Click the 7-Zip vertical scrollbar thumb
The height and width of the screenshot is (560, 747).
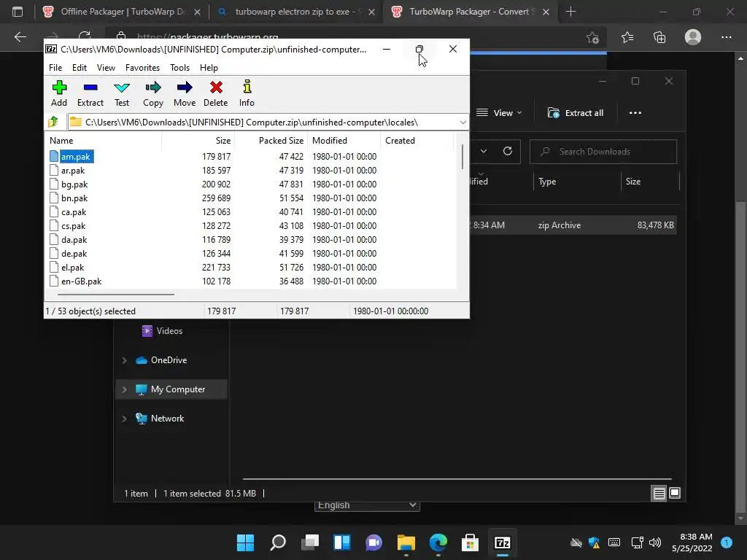[x=462, y=157]
